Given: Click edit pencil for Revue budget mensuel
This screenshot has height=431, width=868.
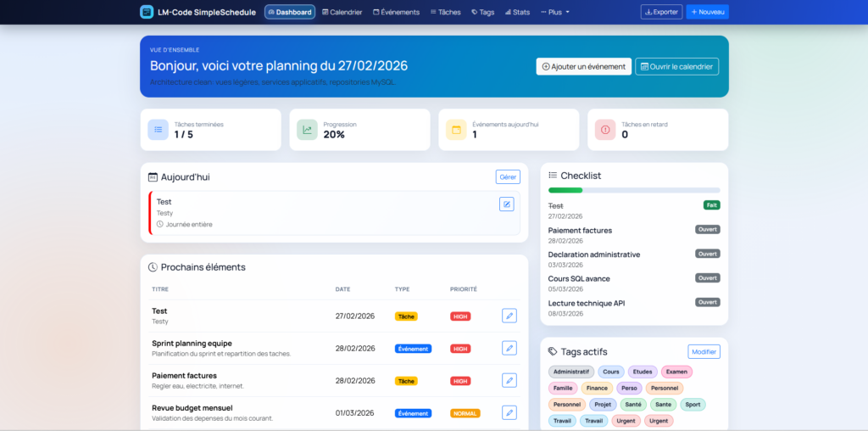Looking at the screenshot, I should tap(509, 412).
